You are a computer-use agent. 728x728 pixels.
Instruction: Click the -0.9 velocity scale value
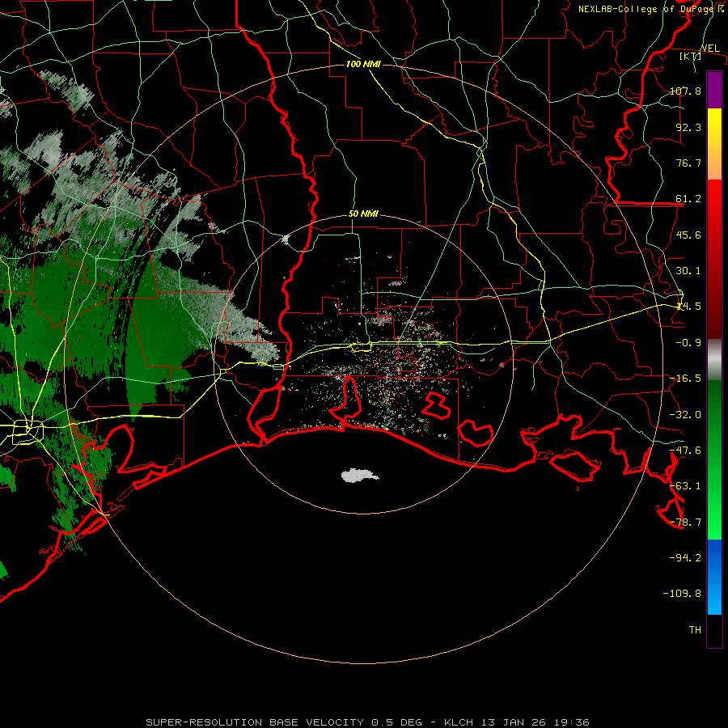click(x=688, y=343)
